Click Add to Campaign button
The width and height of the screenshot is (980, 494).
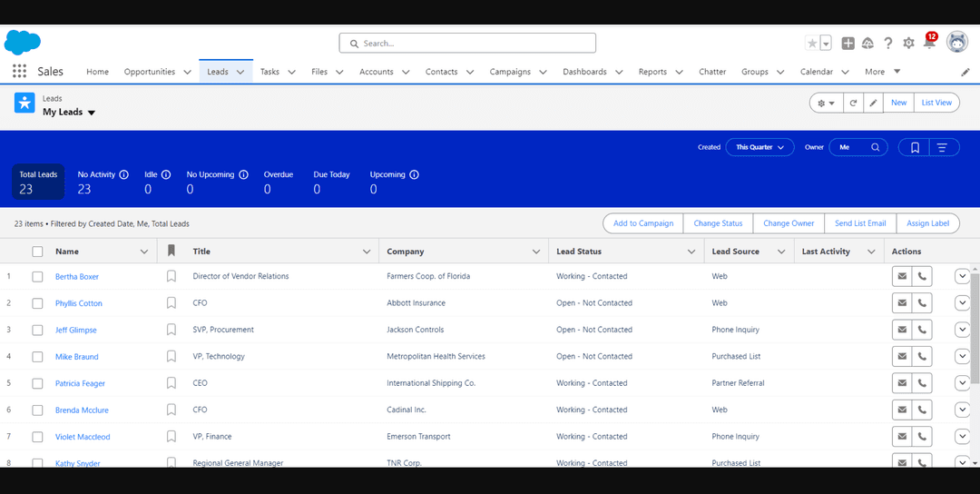click(643, 223)
